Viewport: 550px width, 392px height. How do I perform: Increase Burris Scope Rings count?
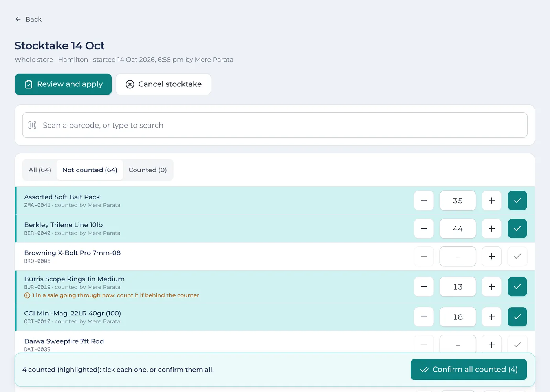tap(492, 287)
